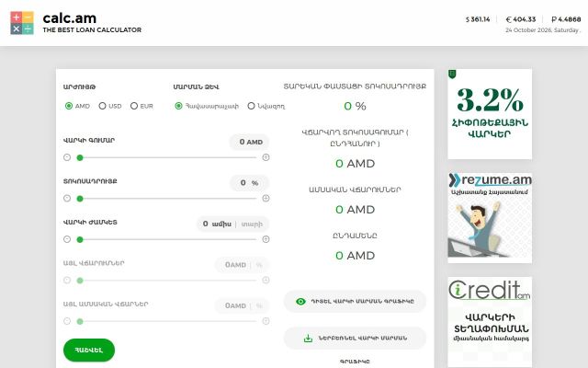Click the interest rate slider handle
Screen dimensions: 588x368
pyautogui.click(x=80, y=199)
